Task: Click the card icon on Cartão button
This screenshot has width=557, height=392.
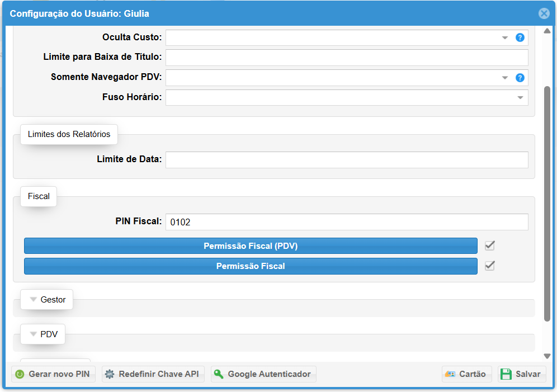Action: pos(450,374)
